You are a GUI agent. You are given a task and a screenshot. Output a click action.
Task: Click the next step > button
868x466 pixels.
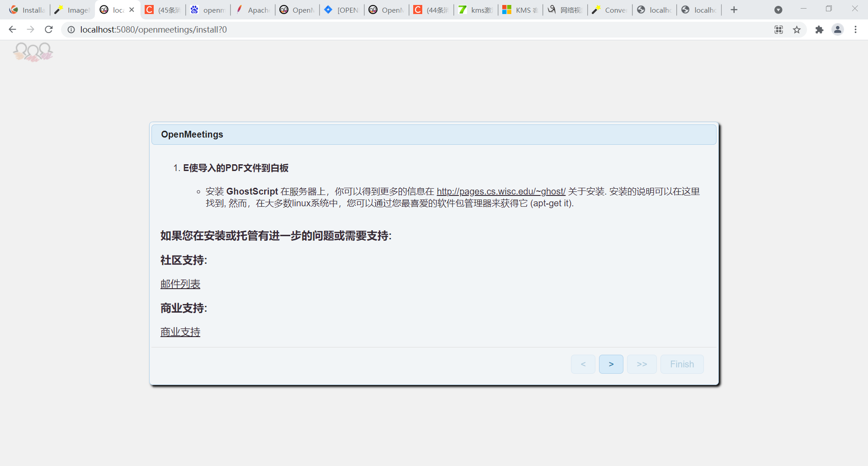pos(611,364)
